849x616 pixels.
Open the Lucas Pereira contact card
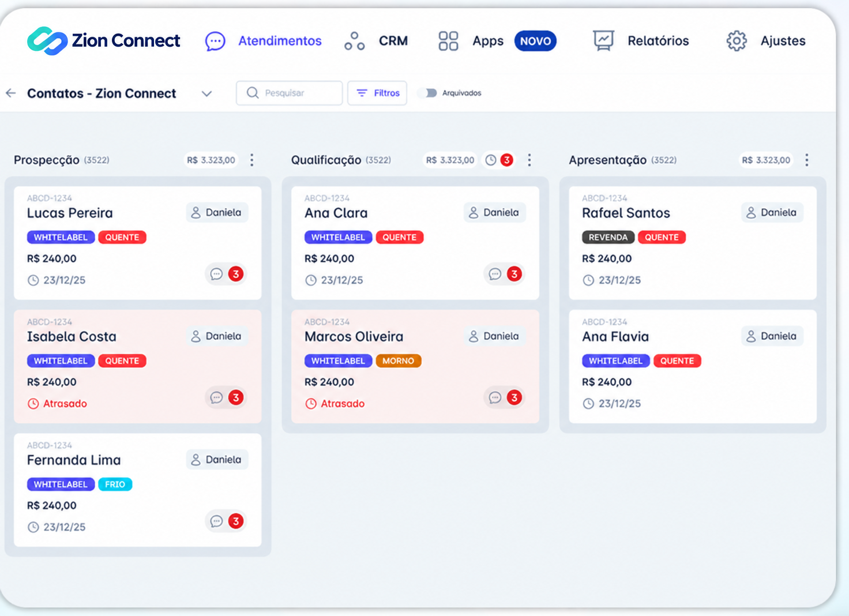(138, 243)
